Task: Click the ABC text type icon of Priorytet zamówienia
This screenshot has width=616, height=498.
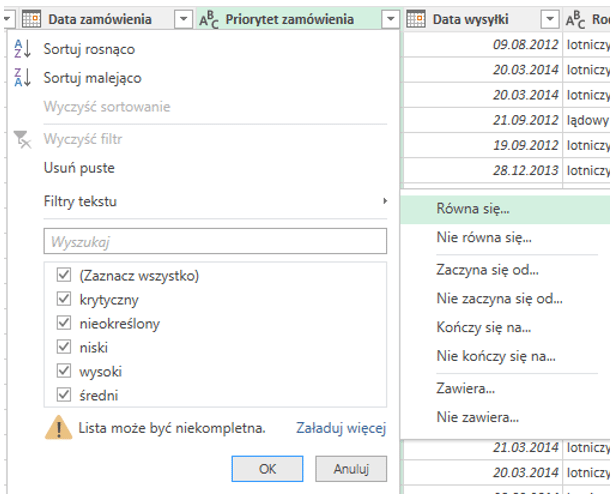Action: pos(210,19)
